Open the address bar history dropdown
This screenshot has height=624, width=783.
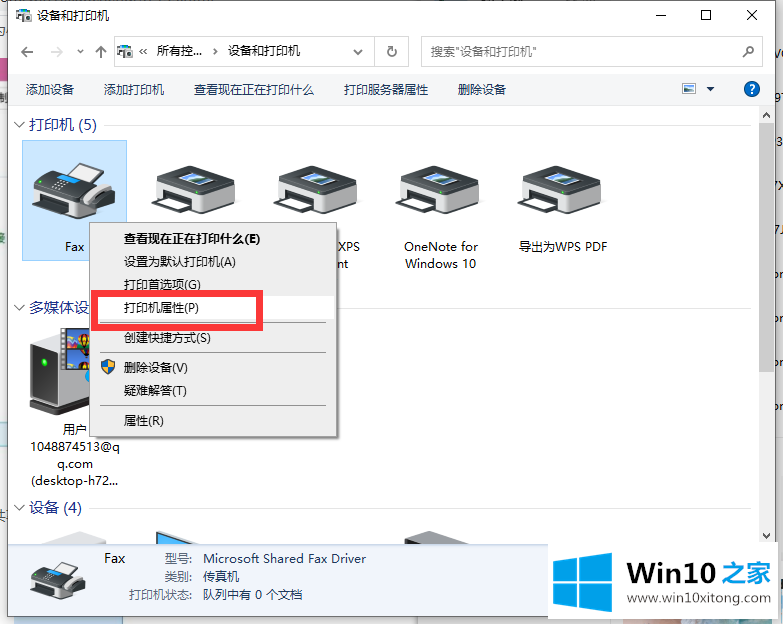[358, 51]
